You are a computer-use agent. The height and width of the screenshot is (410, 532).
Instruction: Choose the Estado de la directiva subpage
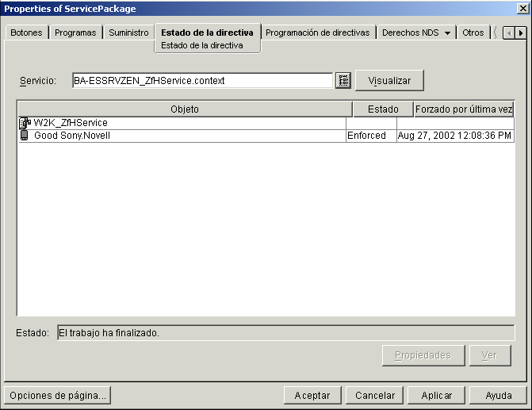tap(202, 45)
